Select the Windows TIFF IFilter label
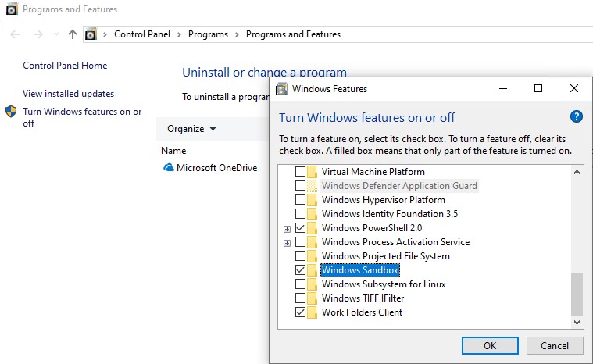Screen dimensions: 593x364 [x=363, y=298]
